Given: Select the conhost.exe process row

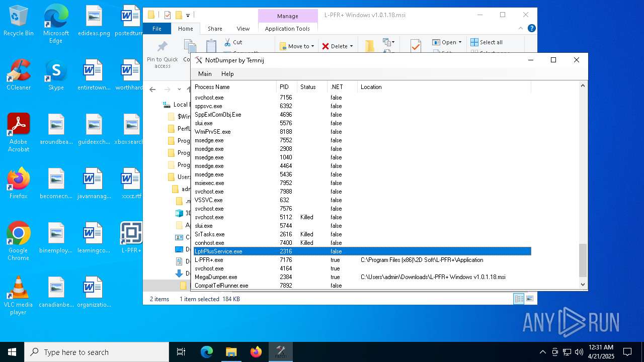Looking at the screenshot, I should pyautogui.click(x=362, y=243).
